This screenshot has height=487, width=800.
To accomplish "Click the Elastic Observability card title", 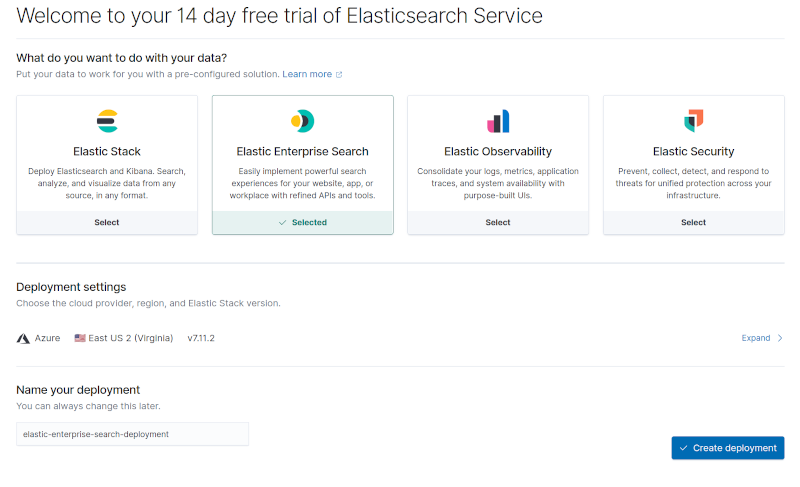I will pos(498,151).
